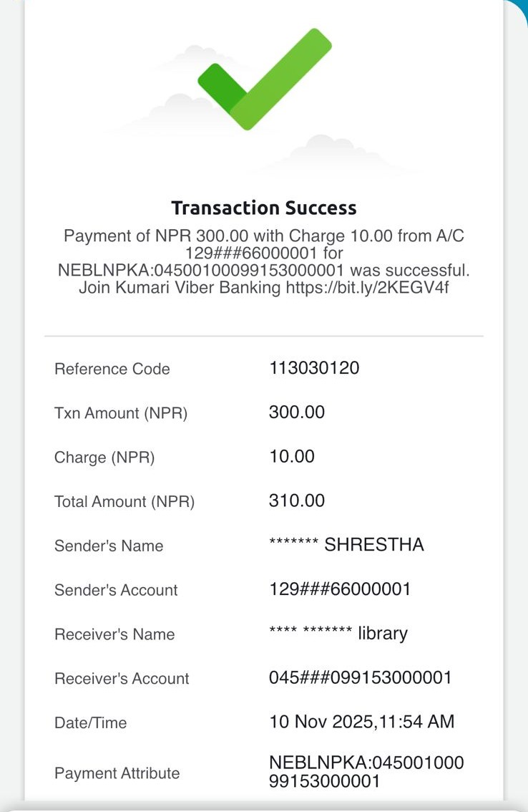
Task: Select the masked sender name SHRESTHA
Action: point(346,545)
